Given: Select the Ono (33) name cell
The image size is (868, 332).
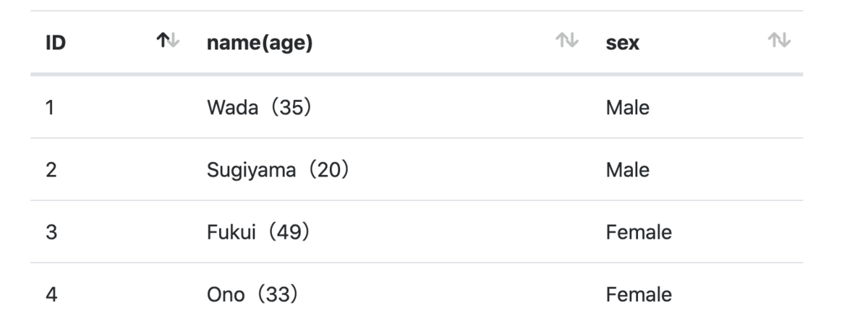Looking at the screenshot, I should coord(252,294).
